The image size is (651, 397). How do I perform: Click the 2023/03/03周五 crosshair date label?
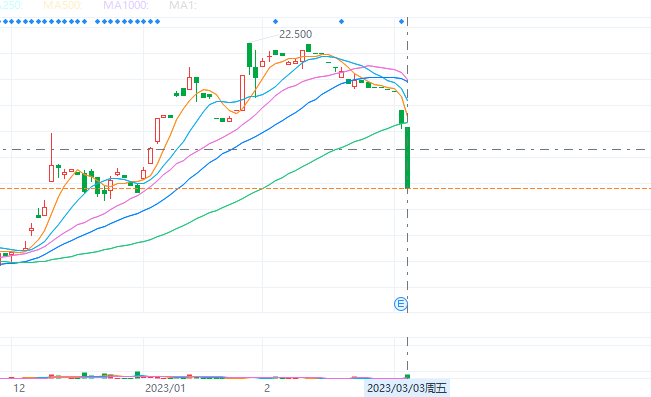(x=407, y=388)
